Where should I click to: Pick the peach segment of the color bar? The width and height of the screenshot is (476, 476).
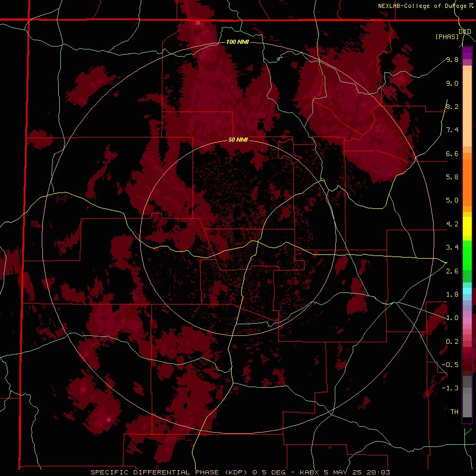click(467, 106)
